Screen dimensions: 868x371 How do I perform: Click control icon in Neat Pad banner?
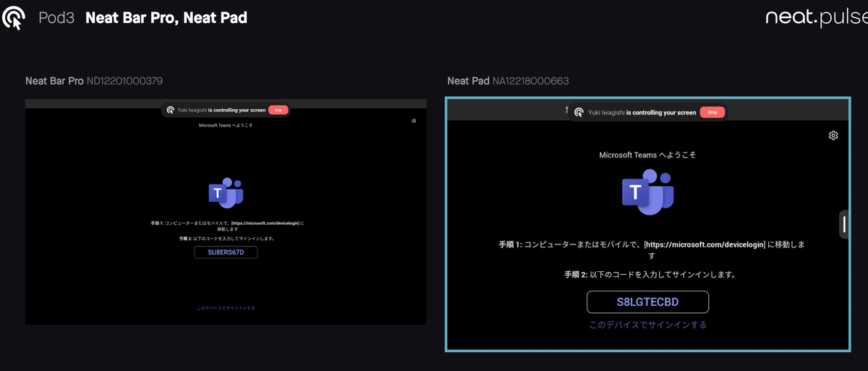click(x=579, y=113)
